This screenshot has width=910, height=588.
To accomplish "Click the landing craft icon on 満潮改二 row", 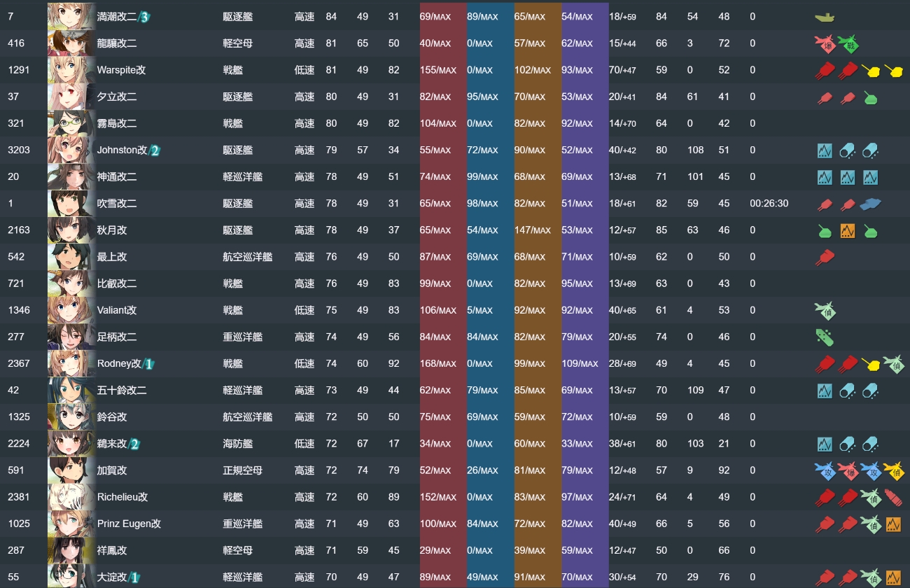I will click(x=825, y=16).
